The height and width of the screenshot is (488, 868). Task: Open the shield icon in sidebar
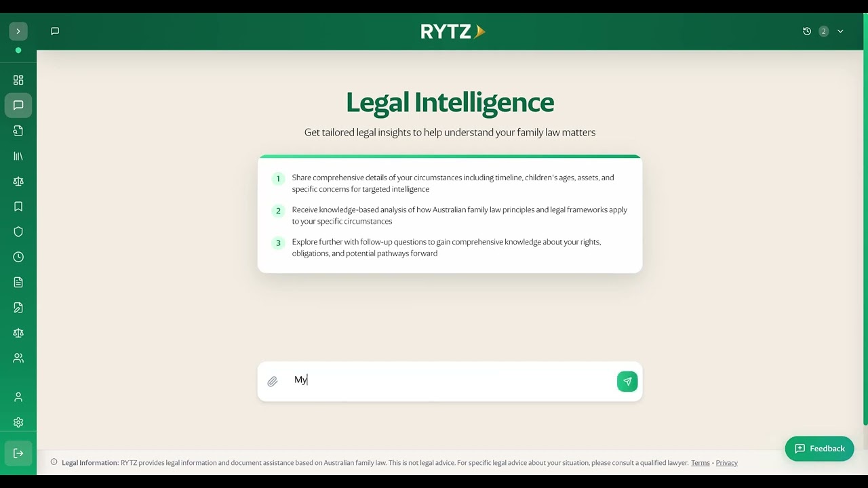click(x=18, y=232)
